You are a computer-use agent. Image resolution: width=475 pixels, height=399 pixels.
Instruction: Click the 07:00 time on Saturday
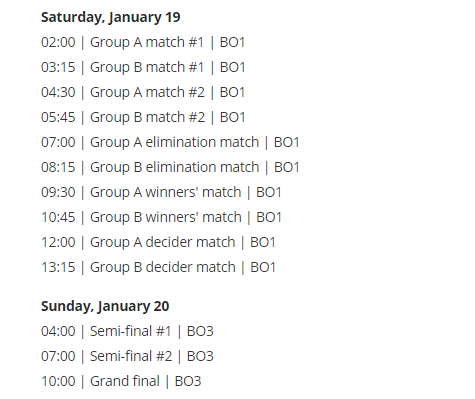58,142
